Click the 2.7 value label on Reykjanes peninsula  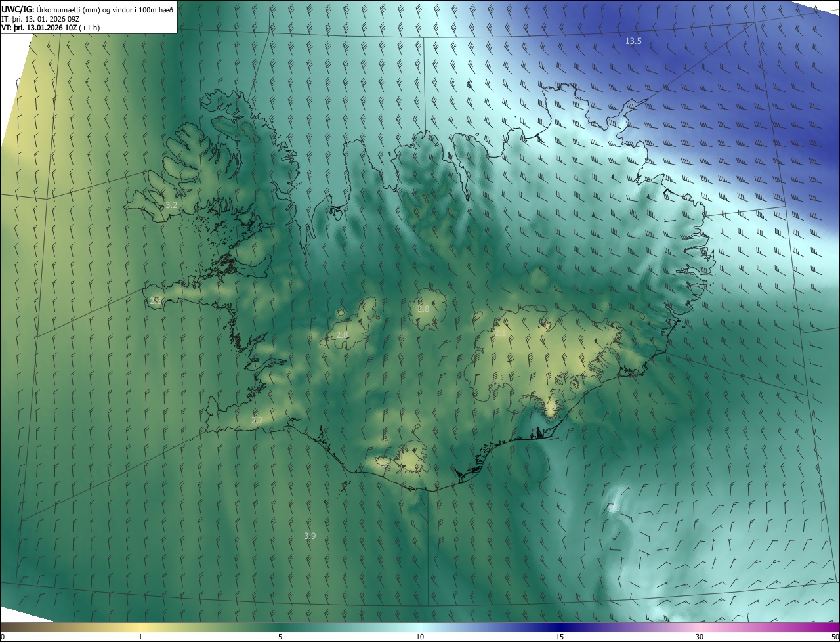coord(257,420)
